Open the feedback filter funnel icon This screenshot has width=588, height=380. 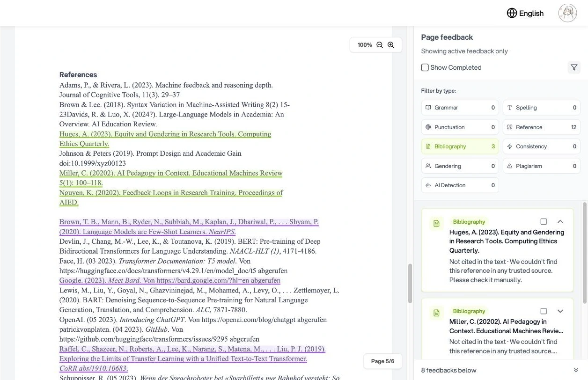tap(574, 67)
